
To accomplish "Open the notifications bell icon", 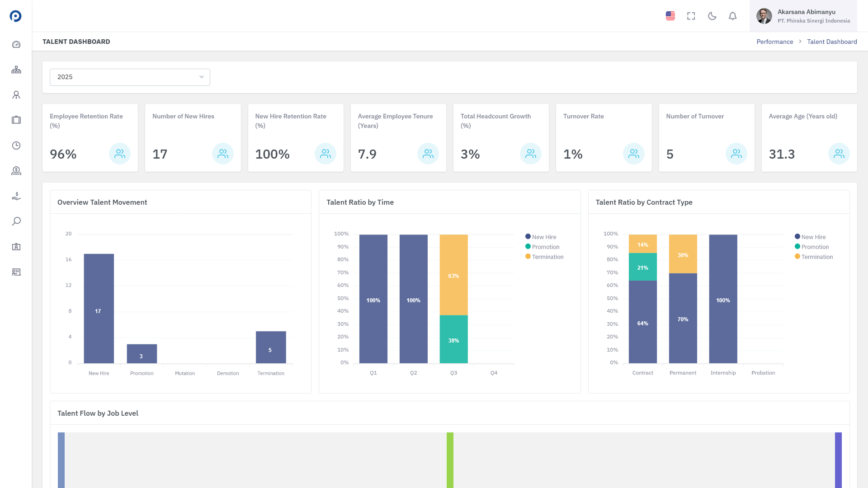I will tap(732, 16).
